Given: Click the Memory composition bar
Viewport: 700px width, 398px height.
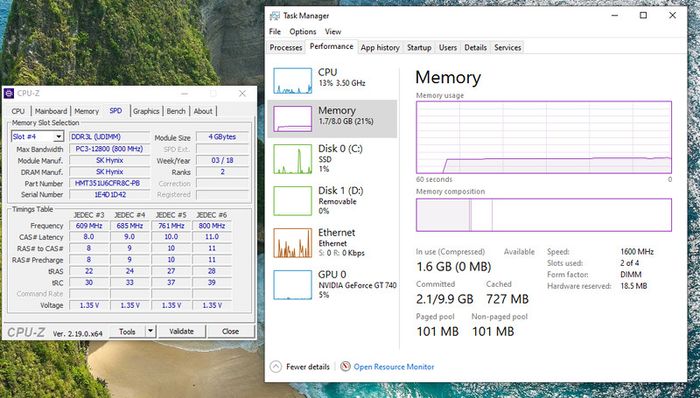Looking at the screenshot, I should [544, 215].
